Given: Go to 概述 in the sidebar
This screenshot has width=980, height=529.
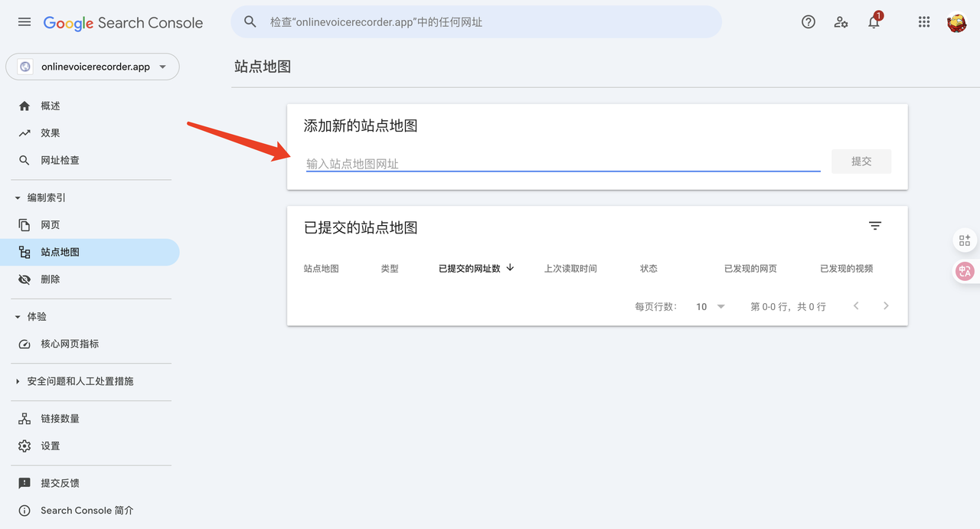Looking at the screenshot, I should 51,106.
